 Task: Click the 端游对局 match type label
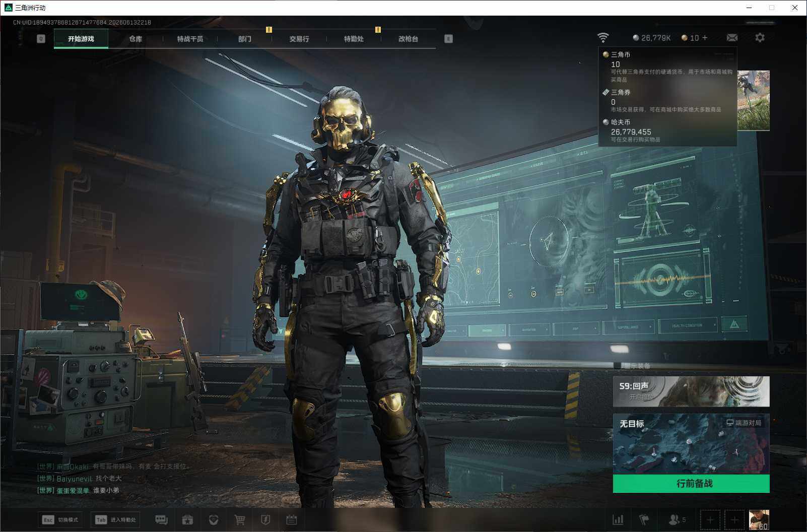(x=744, y=423)
